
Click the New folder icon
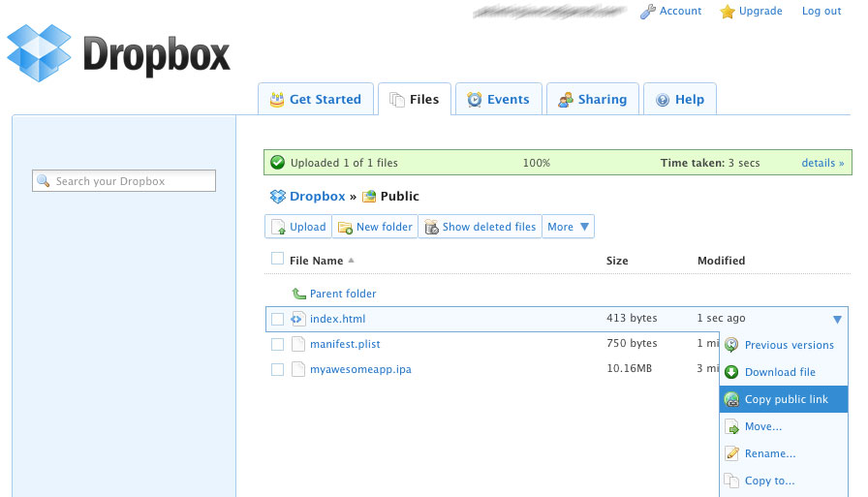pos(346,228)
